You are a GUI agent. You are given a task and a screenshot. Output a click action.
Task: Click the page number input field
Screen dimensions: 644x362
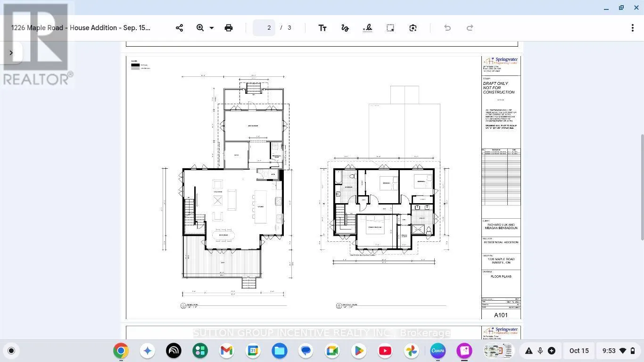pyautogui.click(x=264, y=28)
